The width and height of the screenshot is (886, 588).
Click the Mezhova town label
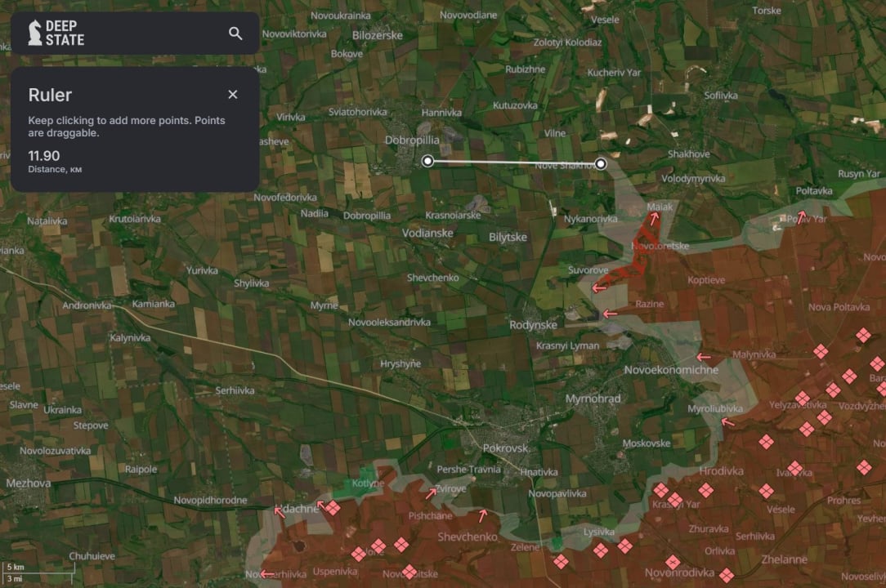coord(29,483)
